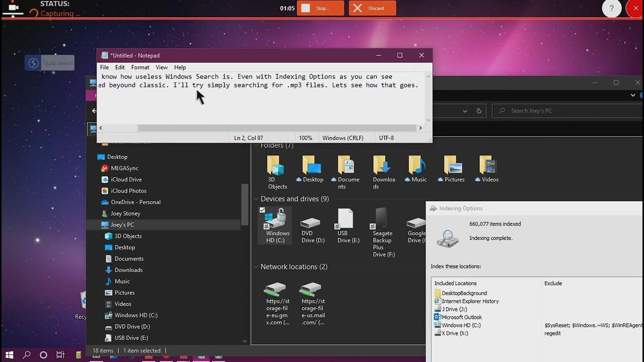
Task: Select Documents in navigation pane
Action: [x=124, y=259]
